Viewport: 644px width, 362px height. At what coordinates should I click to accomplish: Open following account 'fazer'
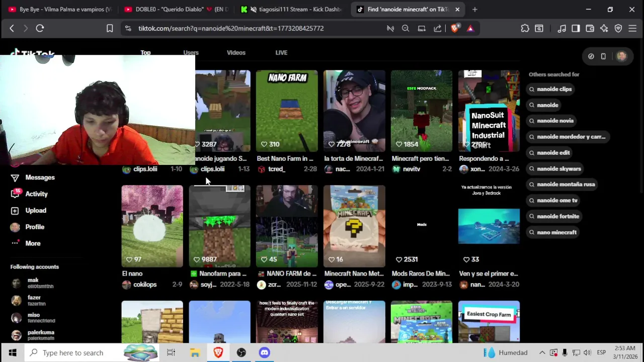coord(34,300)
